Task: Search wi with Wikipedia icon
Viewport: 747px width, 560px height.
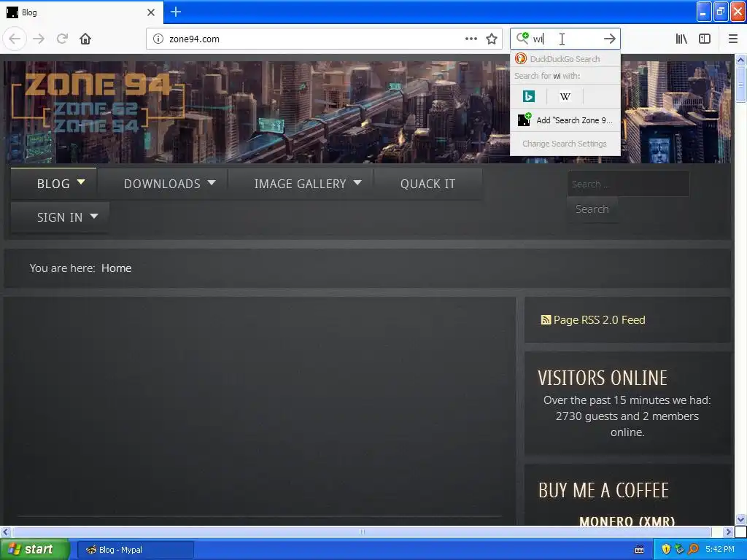Action: coord(565,96)
